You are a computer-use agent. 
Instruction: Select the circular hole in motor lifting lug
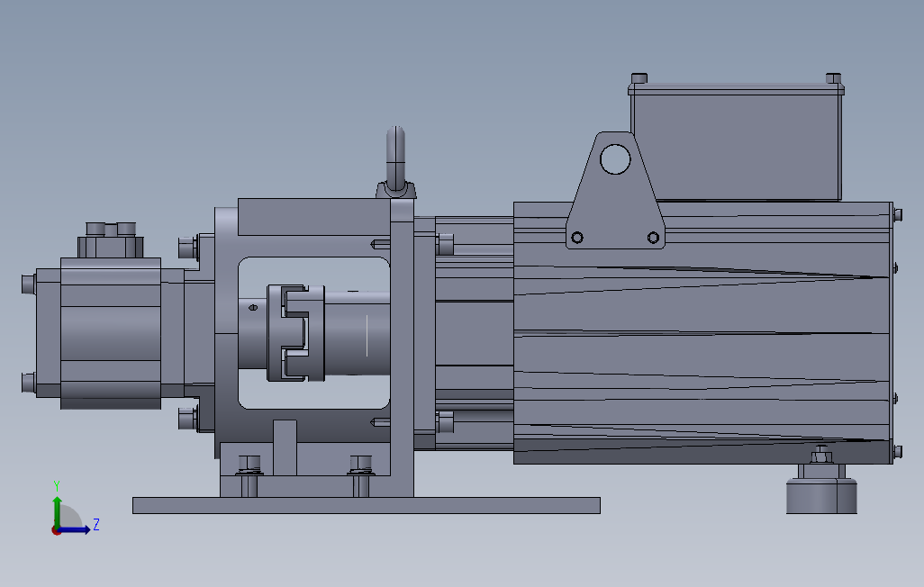(614, 159)
